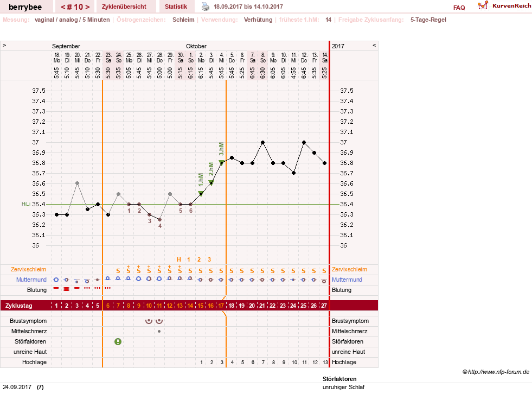This screenshot has height=400, width=532.
Task: Click the 5-Tage-Regel setting value
Action: (428, 20)
